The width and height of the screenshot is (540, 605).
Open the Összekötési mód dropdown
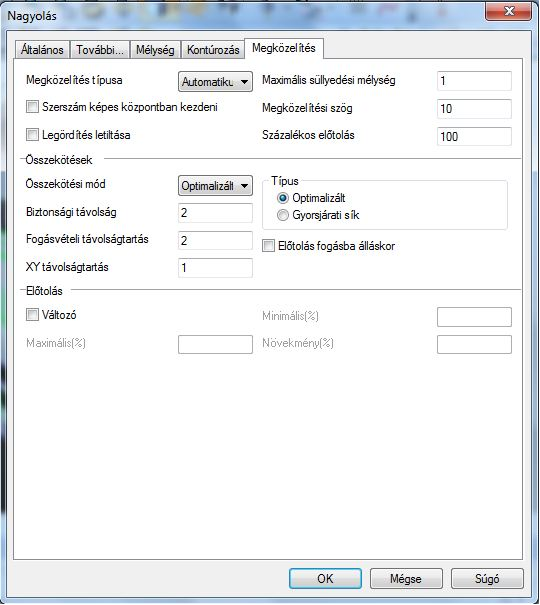(x=215, y=186)
